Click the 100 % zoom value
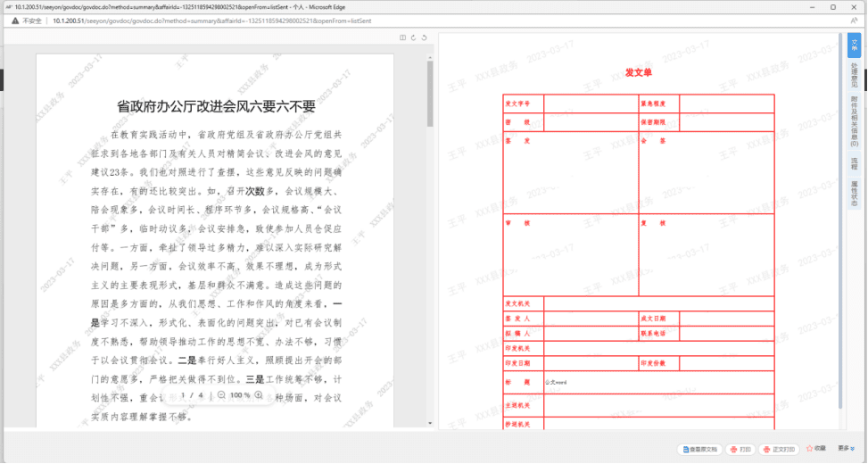 pos(240,395)
